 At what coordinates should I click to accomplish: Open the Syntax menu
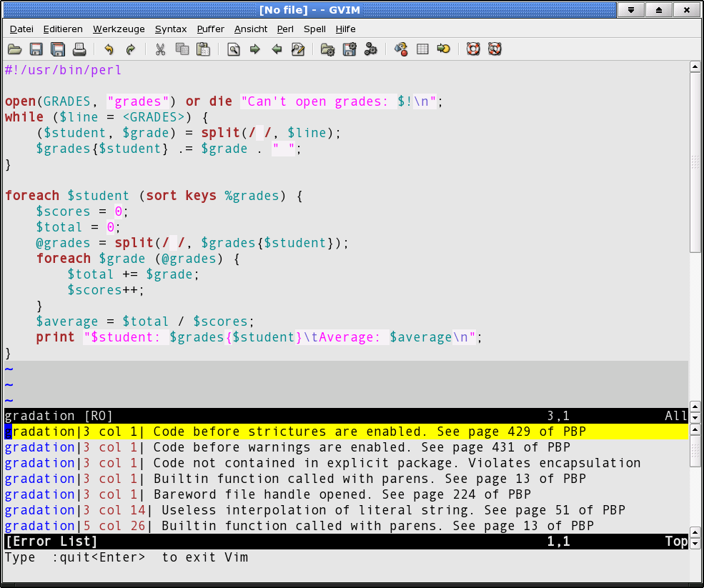tap(171, 29)
